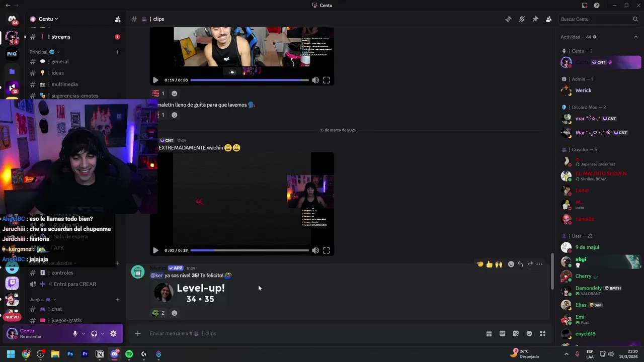Play the EXTREMADAMENTE wachin video
Screen dimensions: 644x362
coord(155,250)
